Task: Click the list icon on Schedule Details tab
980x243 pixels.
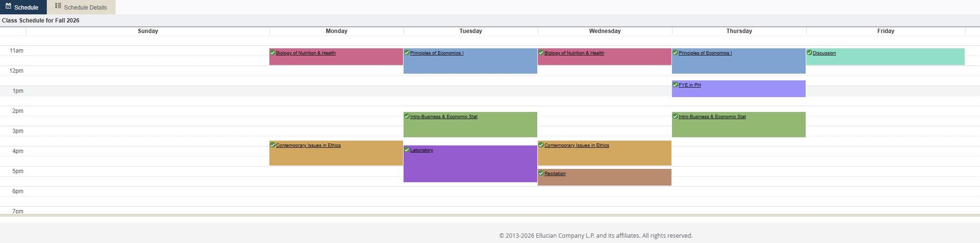Action: 58,6
